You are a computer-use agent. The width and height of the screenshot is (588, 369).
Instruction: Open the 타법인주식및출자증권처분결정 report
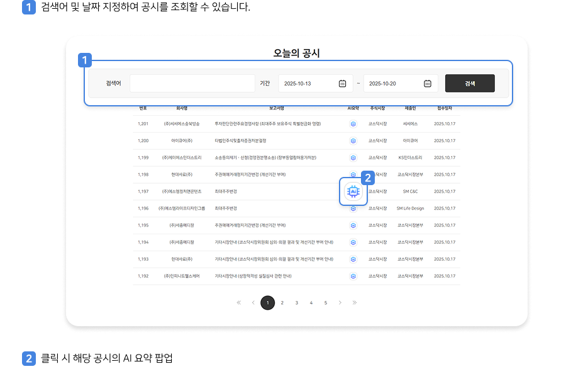pos(240,140)
